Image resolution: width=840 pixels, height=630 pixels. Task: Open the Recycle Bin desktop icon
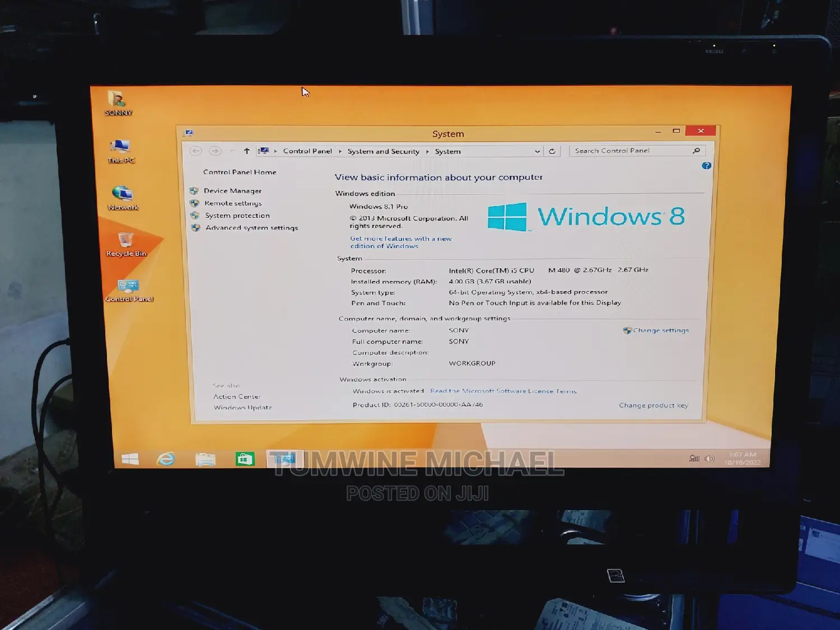pyautogui.click(x=126, y=244)
